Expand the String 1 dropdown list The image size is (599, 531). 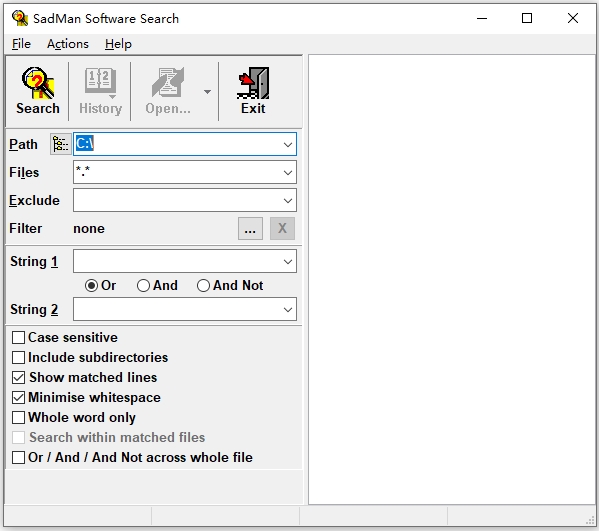288,262
